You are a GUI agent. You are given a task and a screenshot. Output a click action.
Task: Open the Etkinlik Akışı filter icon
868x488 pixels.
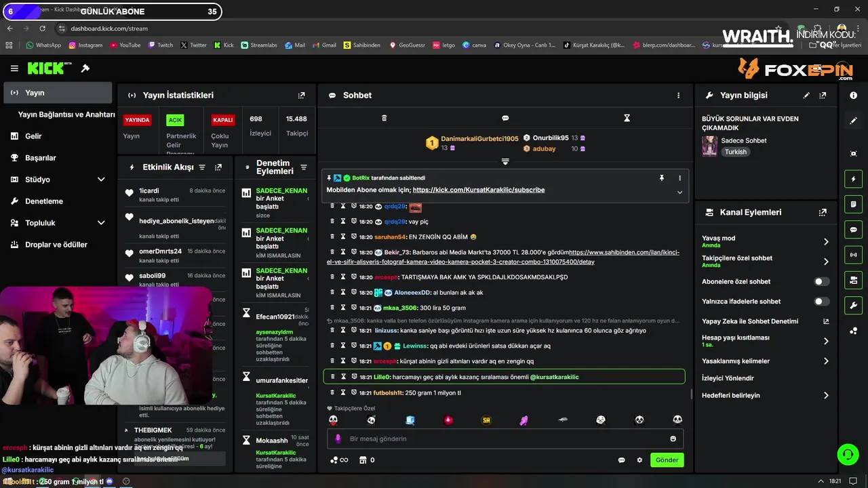tap(202, 167)
